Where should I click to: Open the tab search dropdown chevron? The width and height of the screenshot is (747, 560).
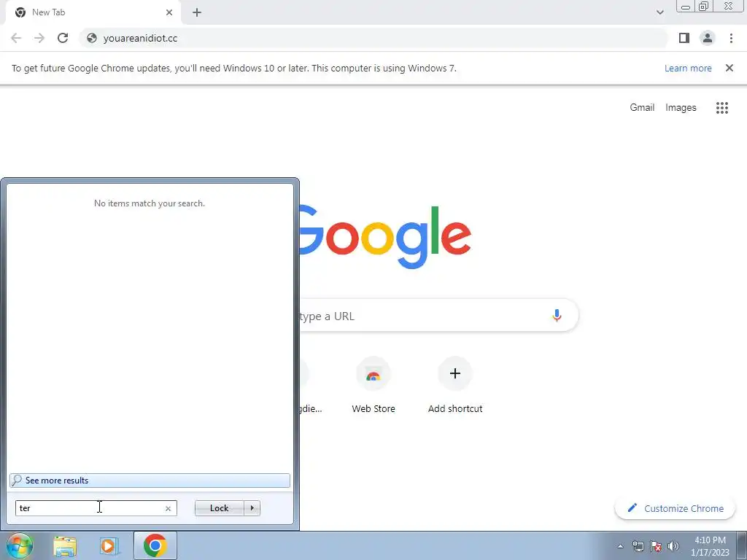point(659,12)
